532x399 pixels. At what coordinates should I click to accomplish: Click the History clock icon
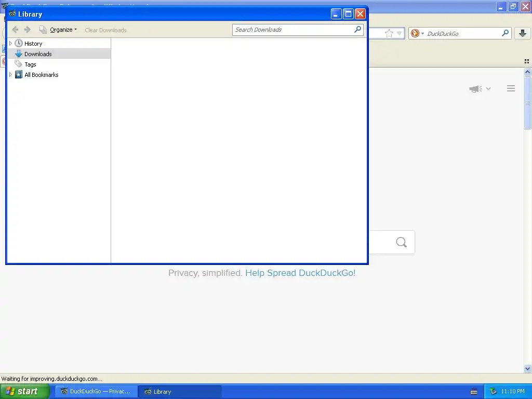(x=19, y=43)
